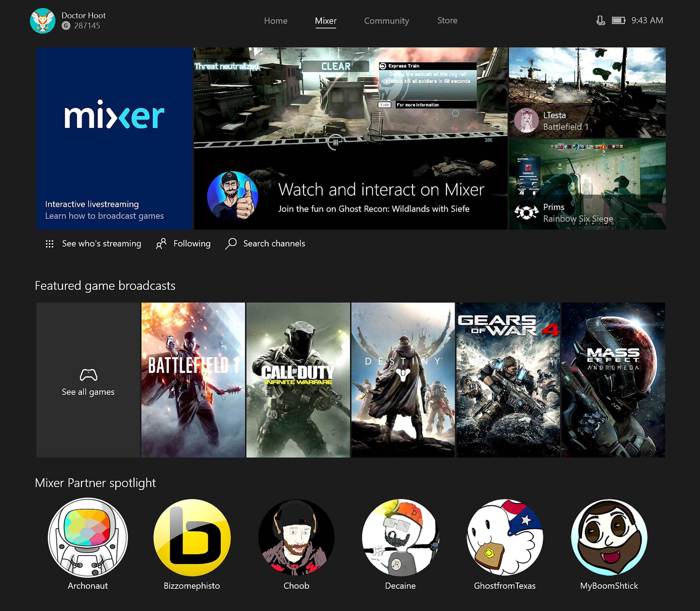The height and width of the screenshot is (611, 700).
Task: Click Learn how to broadcast games link
Action: (x=104, y=216)
